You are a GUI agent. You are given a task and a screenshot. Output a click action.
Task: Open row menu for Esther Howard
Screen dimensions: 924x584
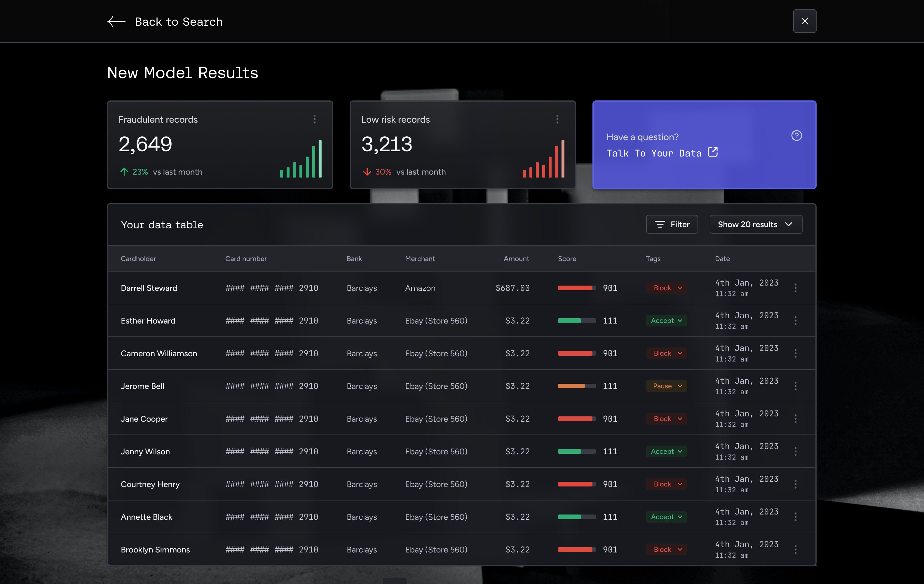click(x=796, y=321)
